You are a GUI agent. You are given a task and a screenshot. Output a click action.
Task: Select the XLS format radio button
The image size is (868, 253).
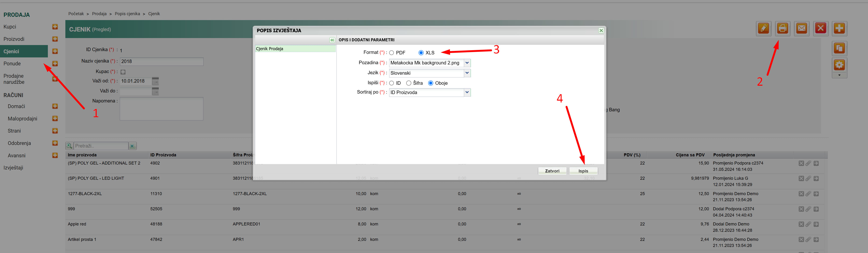[x=421, y=53]
